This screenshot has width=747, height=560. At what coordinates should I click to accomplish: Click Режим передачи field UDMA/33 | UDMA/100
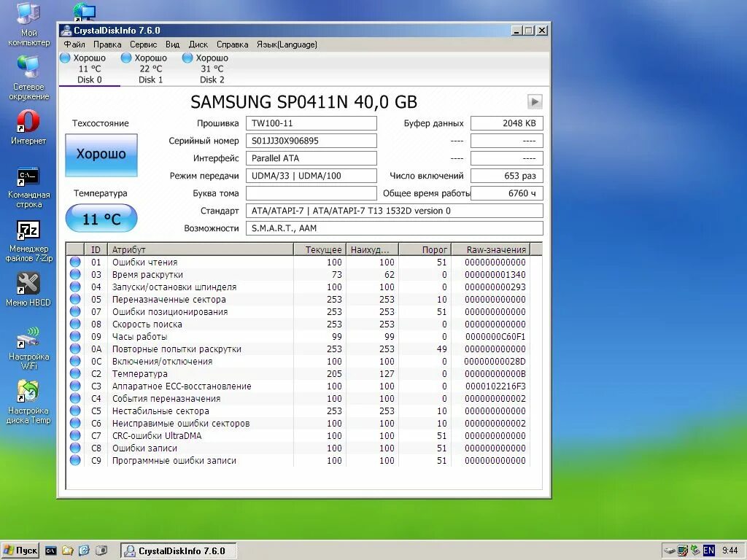[x=311, y=176]
